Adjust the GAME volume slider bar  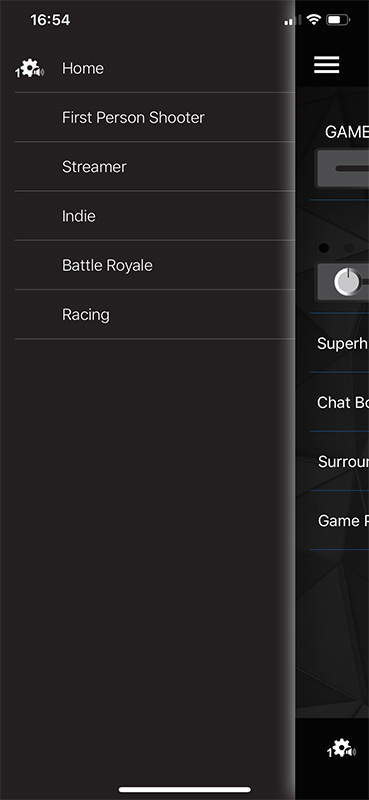[x=342, y=168]
